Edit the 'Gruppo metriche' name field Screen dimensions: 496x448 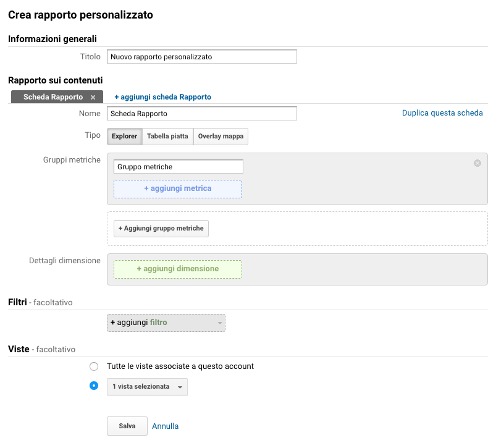(x=179, y=167)
